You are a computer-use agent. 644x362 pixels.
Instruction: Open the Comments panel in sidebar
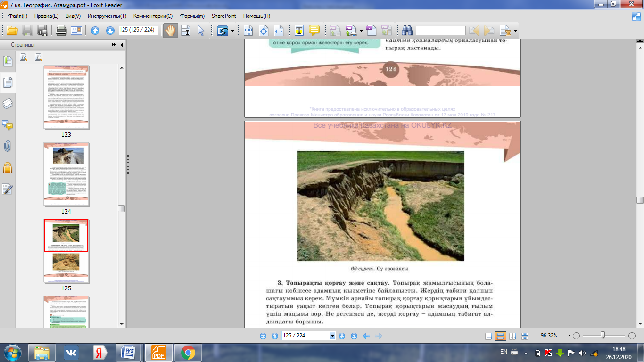(8, 125)
